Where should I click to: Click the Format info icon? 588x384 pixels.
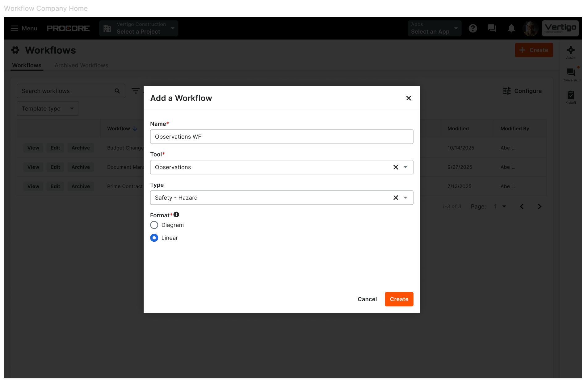(x=176, y=215)
